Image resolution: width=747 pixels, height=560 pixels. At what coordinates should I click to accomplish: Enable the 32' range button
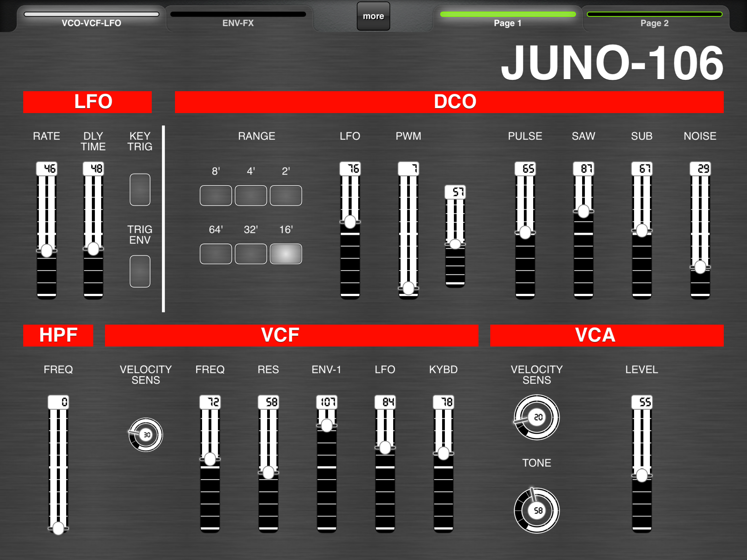point(251,254)
